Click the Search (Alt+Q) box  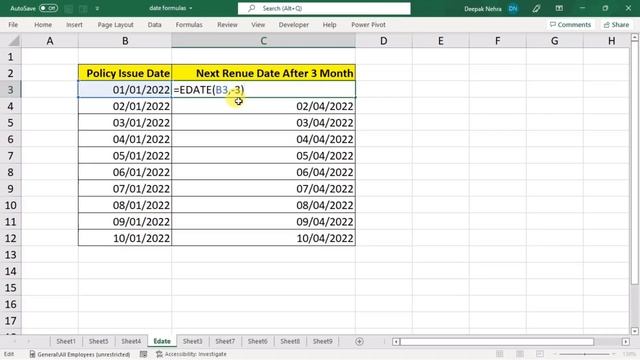pyautogui.click(x=324, y=8)
